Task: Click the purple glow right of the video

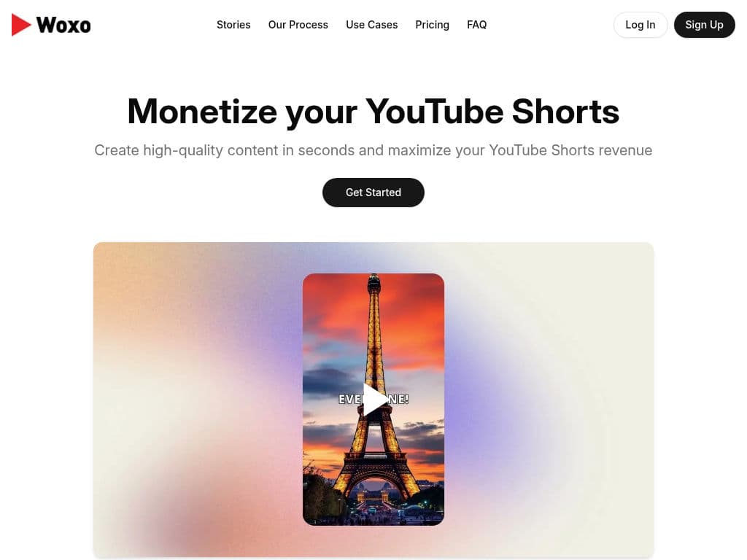Action: click(481, 395)
